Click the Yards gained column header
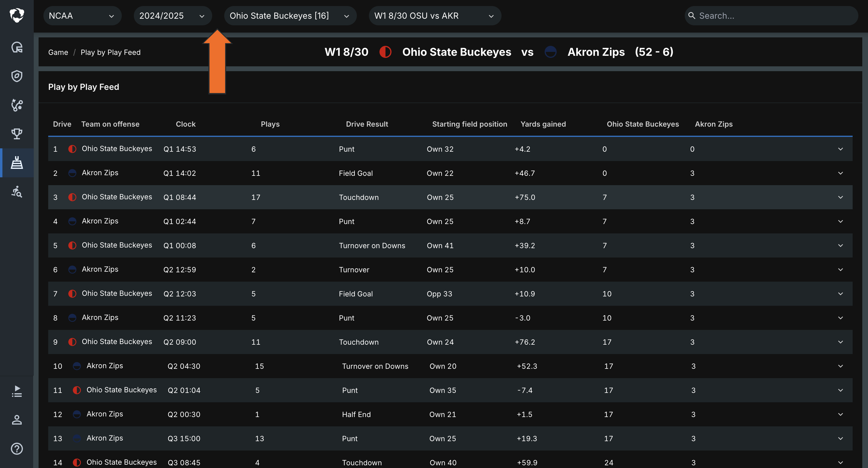The width and height of the screenshot is (868, 468). pyautogui.click(x=543, y=124)
